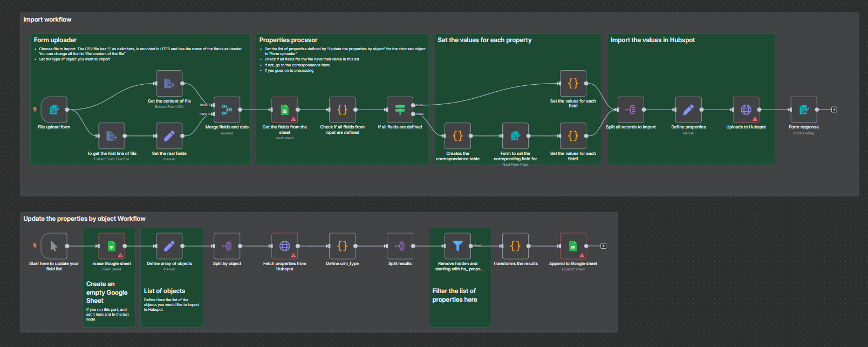Add node after Form response plus button
Viewport: 868px width, 347px height.
point(834,110)
